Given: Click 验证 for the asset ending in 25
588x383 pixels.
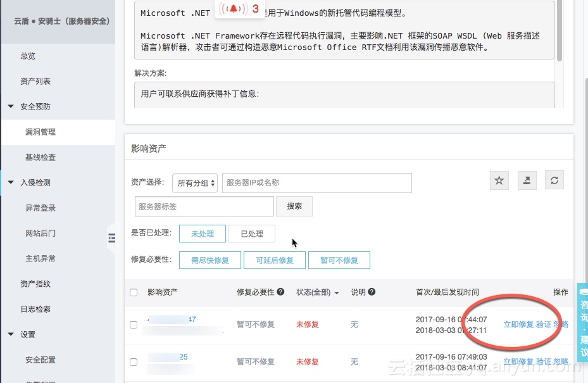Looking at the screenshot, I should click(543, 361).
